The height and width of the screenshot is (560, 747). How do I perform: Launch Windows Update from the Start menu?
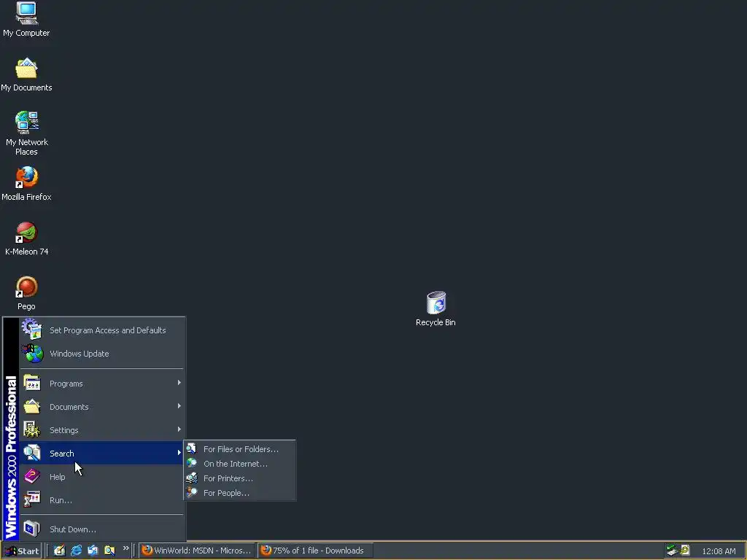click(x=101, y=354)
